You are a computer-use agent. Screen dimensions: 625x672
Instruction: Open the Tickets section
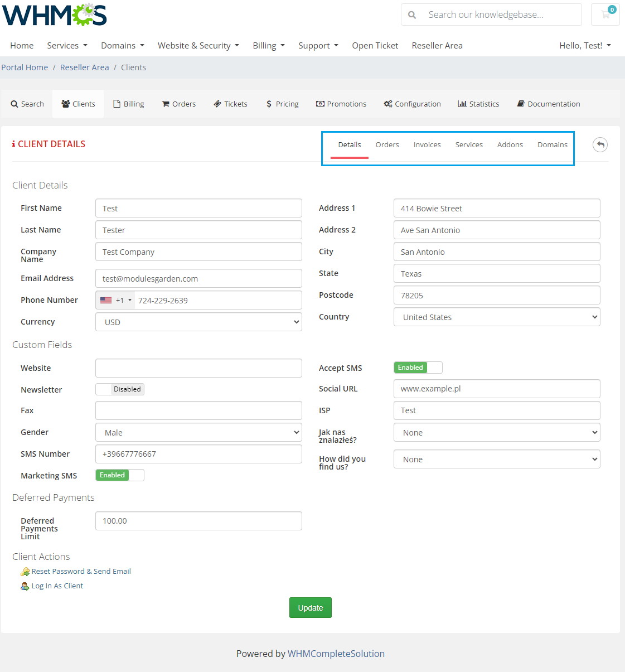(230, 104)
